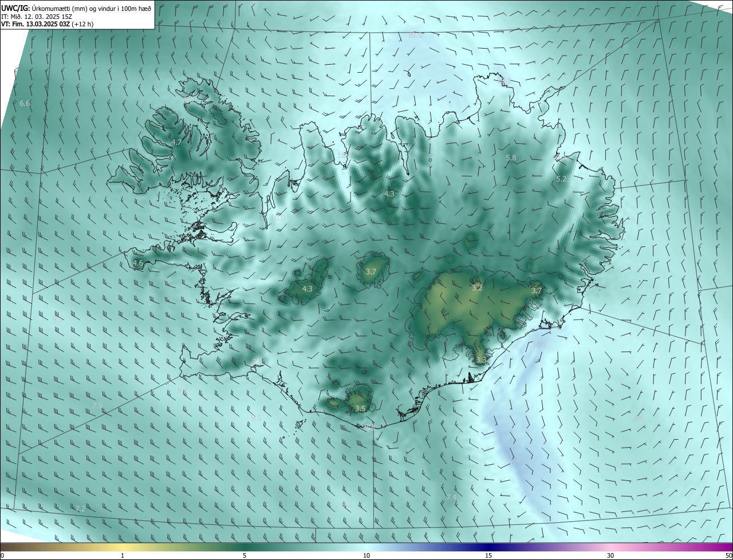The height and width of the screenshot is (560, 733).
Task: Click the 'UWC/IG' title in the header box
Action: coord(15,8)
